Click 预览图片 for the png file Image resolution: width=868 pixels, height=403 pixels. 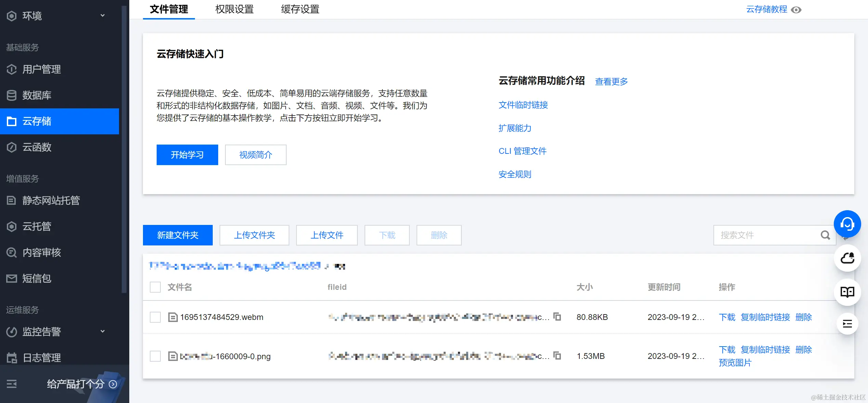(x=735, y=363)
